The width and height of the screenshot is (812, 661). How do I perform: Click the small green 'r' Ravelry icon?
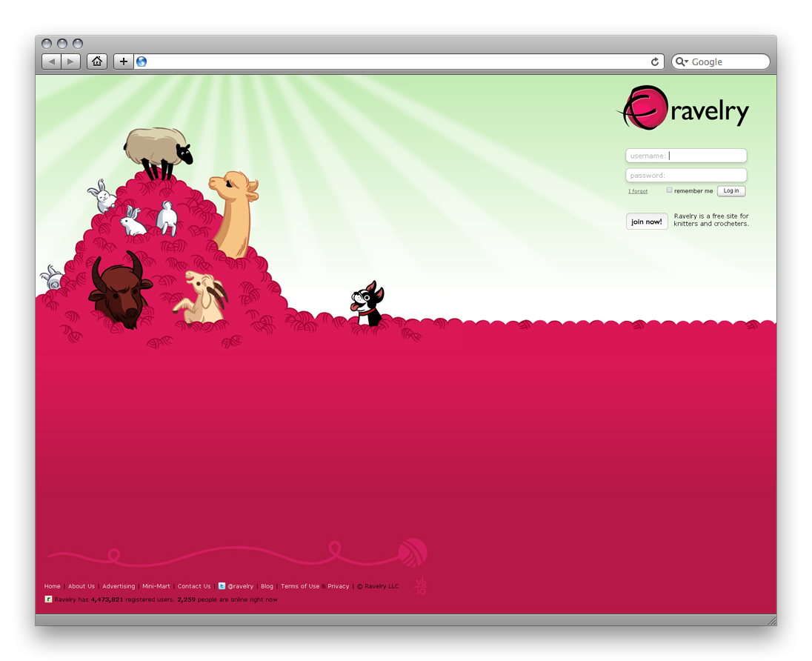click(x=48, y=599)
